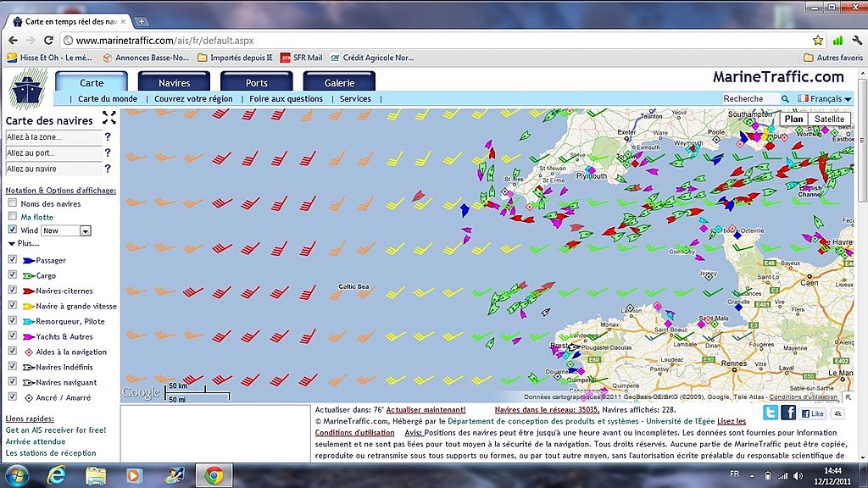Viewport: 868px width, 488px height.
Task: Enable 'Ma flotte' checkbox
Action: coord(12,216)
